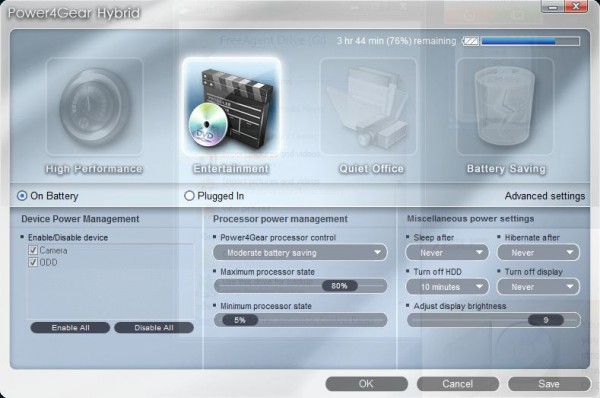Viewport: 600px width, 398px height.
Task: Open the Turn off display dropdown
Action: (x=538, y=287)
